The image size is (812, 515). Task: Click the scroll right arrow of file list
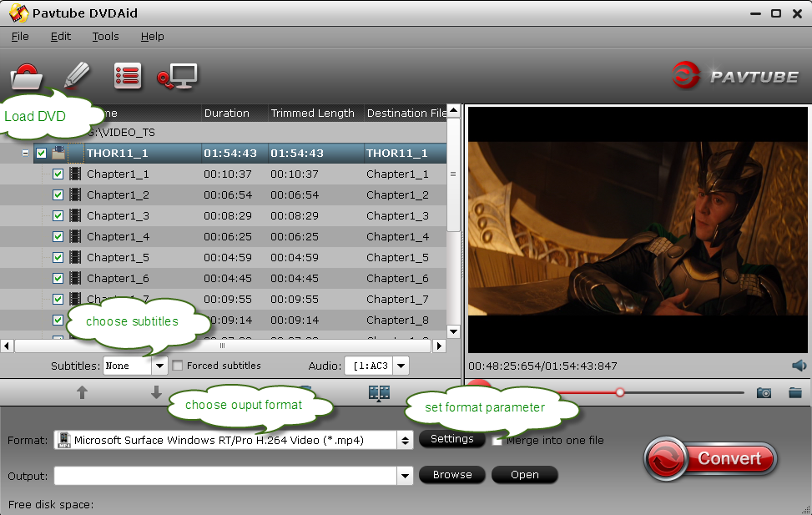(x=439, y=346)
